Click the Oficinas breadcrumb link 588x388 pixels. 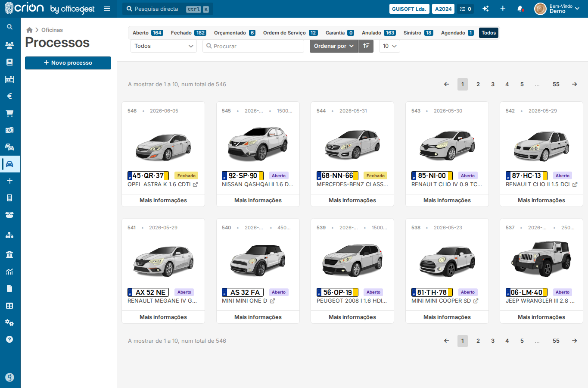coord(52,30)
